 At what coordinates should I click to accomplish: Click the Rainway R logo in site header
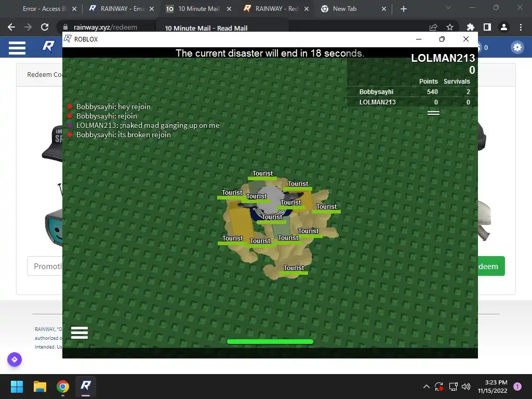tap(48, 46)
